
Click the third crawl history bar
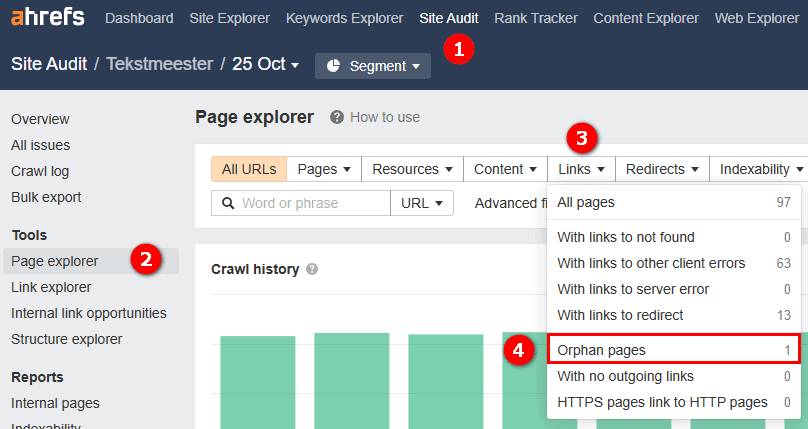pos(446,382)
